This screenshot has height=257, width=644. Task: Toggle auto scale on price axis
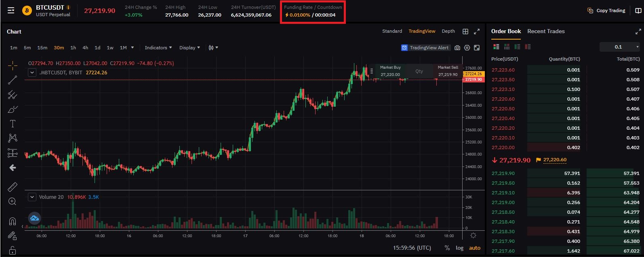tap(475, 248)
